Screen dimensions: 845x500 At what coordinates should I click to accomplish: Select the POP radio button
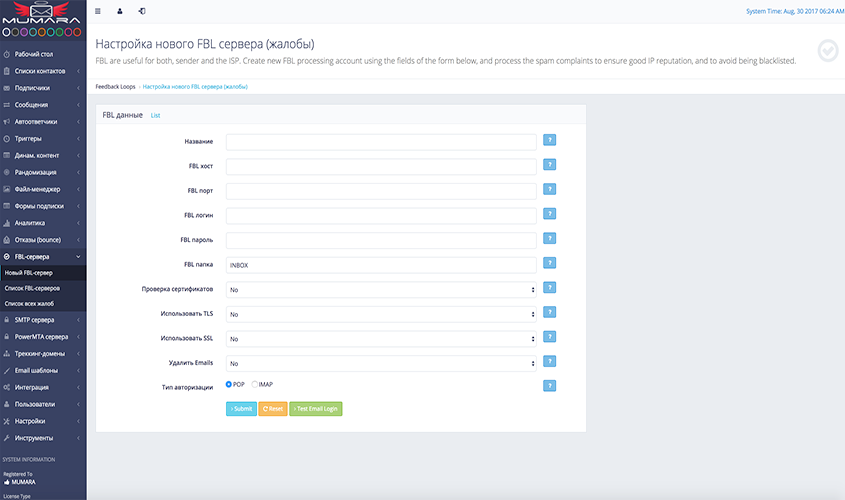pyautogui.click(x=229, y=384)
